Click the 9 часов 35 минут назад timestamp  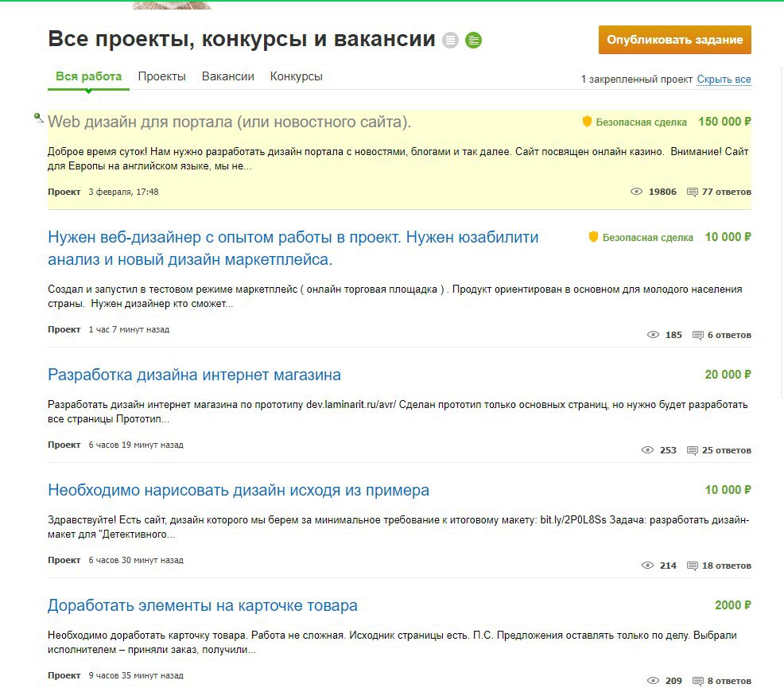pyautogui.click(x=136, y=675)
